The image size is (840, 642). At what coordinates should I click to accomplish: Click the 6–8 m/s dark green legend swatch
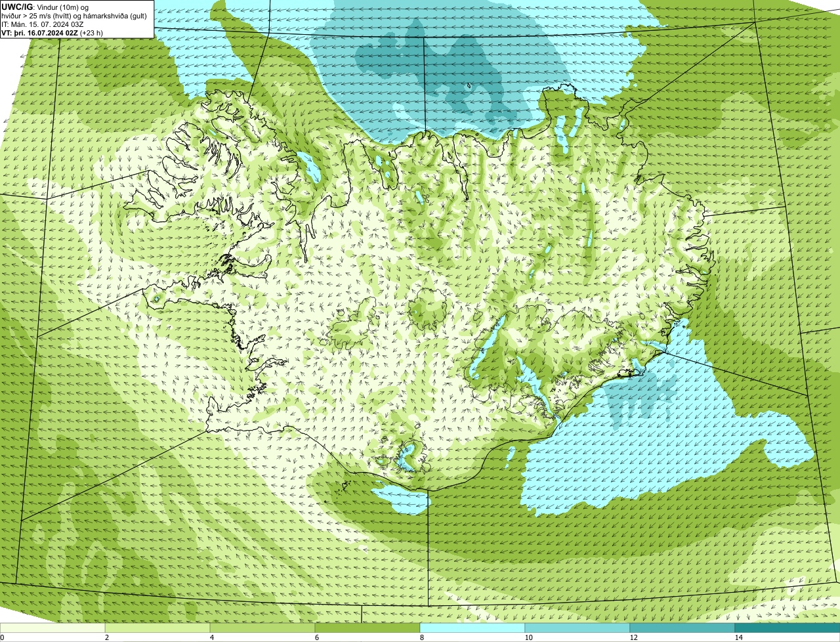point(367,628)
